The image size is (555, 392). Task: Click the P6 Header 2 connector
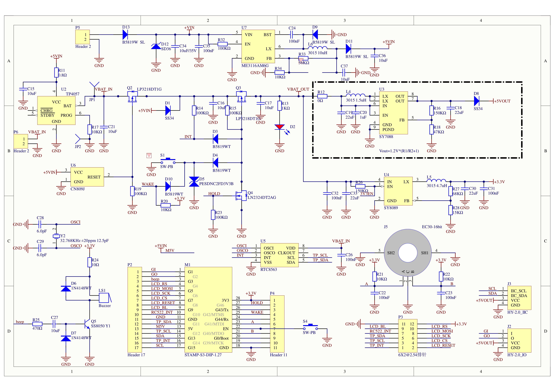21,141
